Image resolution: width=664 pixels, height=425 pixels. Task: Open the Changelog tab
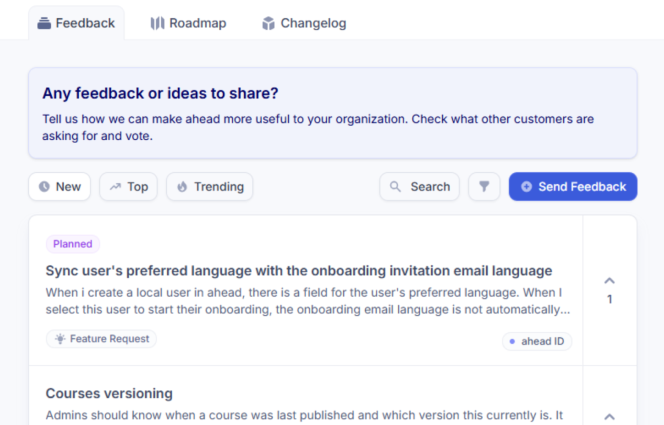point(303,23)
